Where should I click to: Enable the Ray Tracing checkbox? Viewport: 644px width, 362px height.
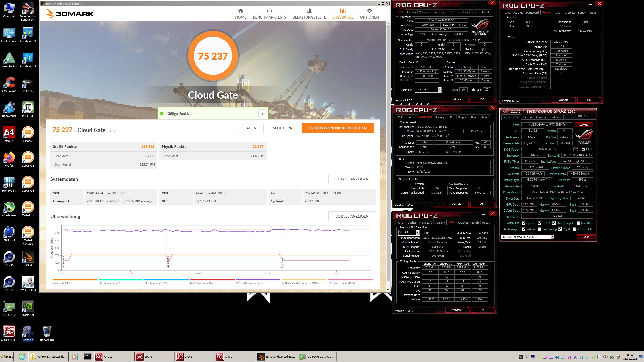(x=539, y=229)
